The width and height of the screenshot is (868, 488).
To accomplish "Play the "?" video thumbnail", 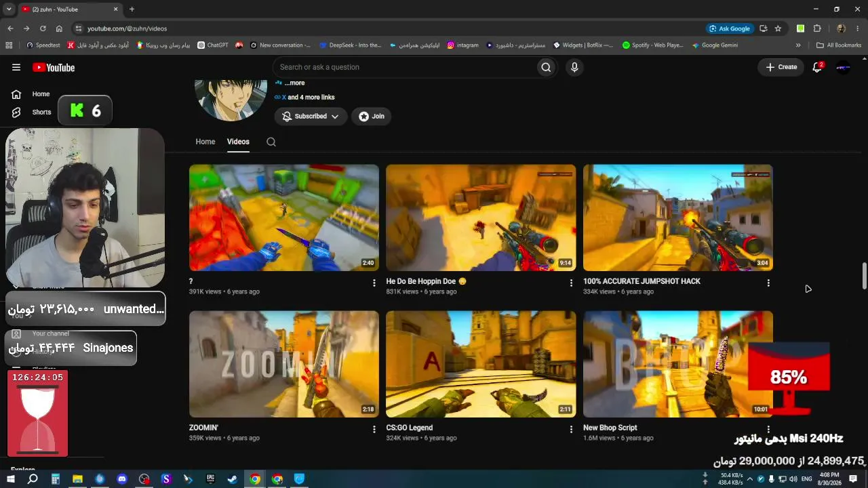I will (x=284, y=218).
